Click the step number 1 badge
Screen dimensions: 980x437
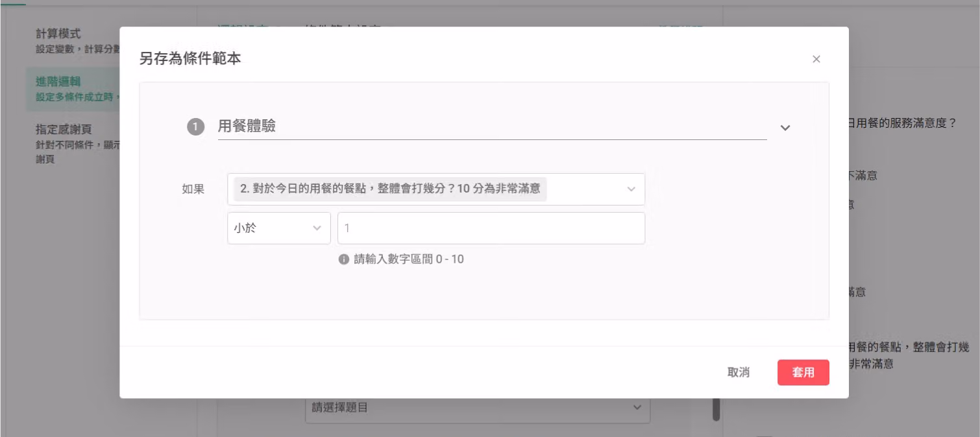(x=196, y=127)
